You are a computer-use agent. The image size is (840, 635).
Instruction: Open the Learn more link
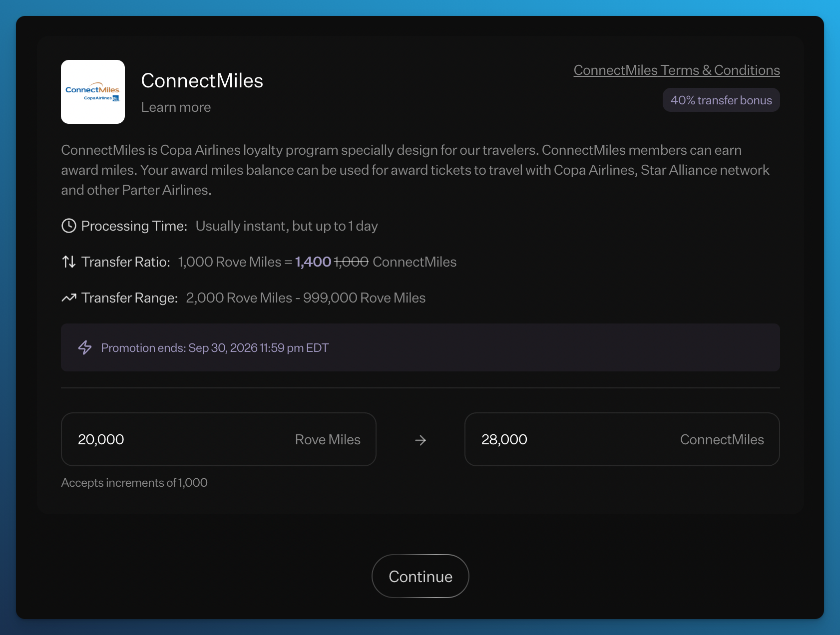(x=176, y=107)
